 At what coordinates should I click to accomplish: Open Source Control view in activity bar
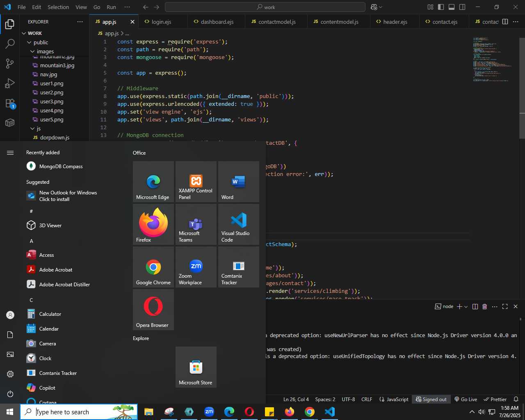point(10,64)
